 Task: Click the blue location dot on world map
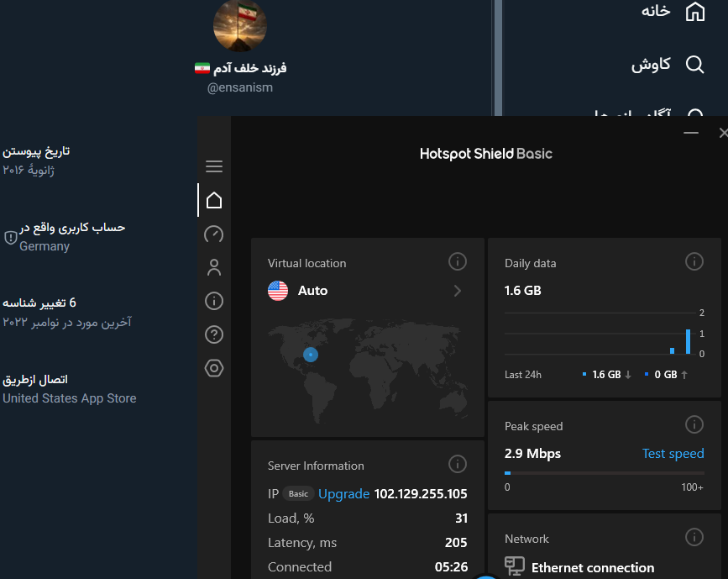point(311,355)
